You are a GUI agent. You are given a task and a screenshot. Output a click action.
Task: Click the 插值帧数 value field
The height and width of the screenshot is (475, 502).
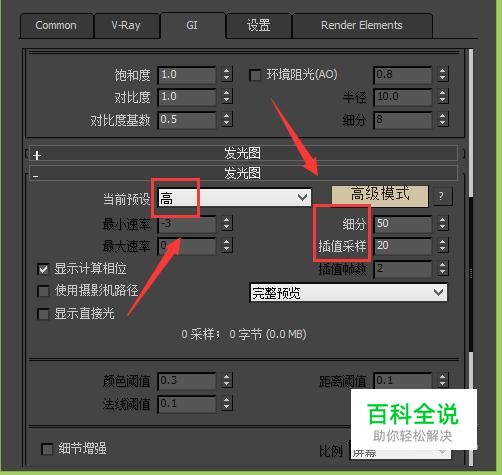(x=403, y=269)
